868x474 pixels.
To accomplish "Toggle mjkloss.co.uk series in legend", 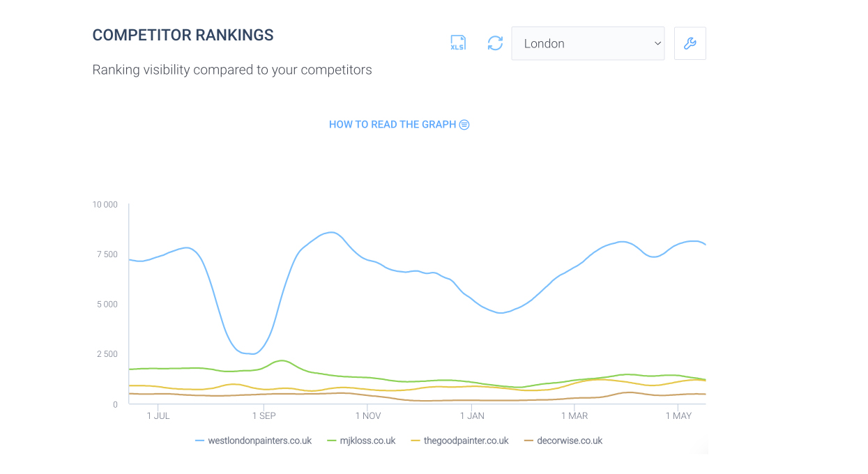I will (x=367, y=441).
